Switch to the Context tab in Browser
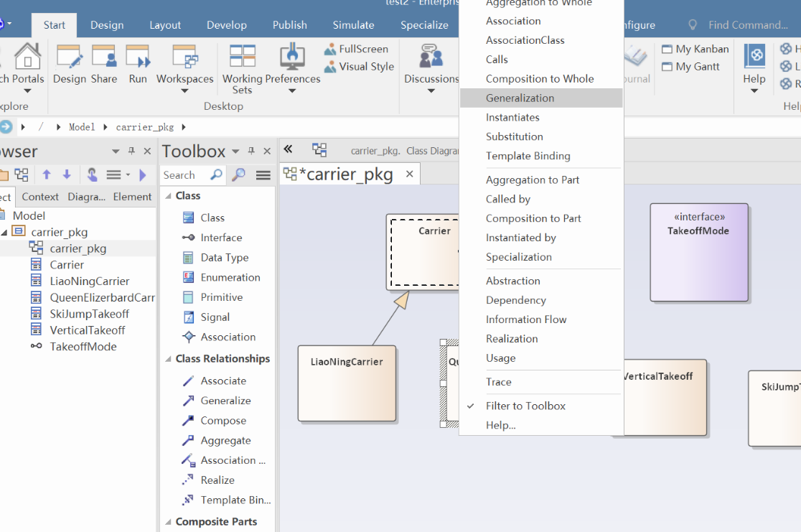The width and height of the screenshot is (801, 532). (x=40, y=197)
